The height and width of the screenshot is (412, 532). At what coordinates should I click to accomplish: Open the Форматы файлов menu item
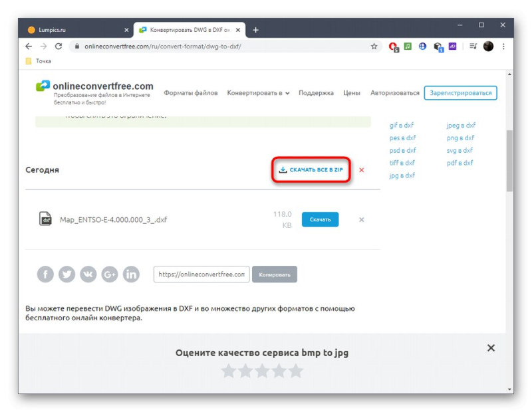191,93
